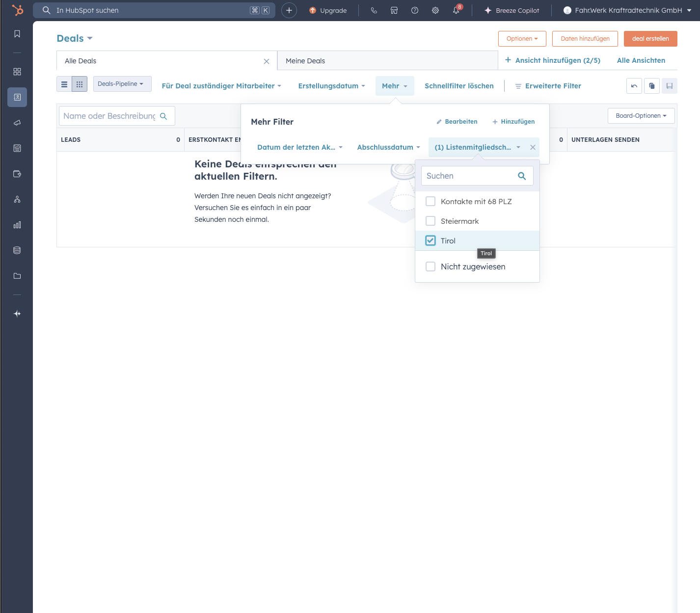Image resolution: width=700 pixels, height=613 pixels.
Task: Open the Reporting bar-chart icon in the sidebar
Action: pyautogui.click(x=17, y=225)
